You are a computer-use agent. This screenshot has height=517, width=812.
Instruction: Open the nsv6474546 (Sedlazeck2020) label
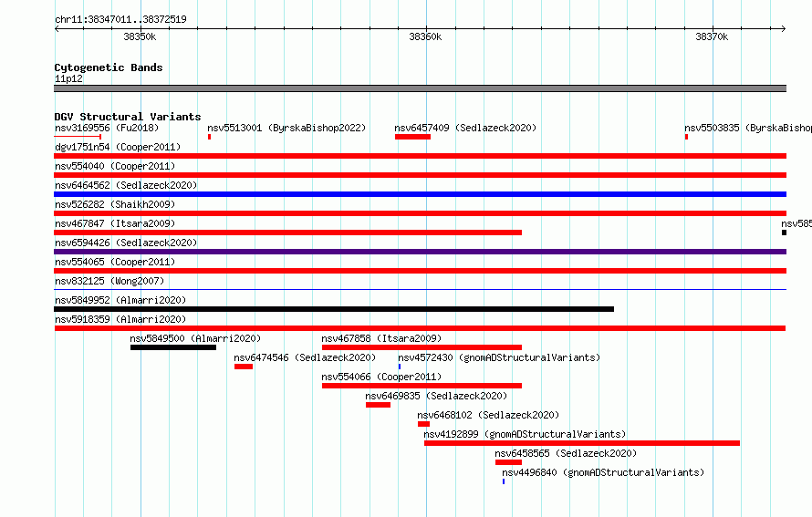tap(305, 357)
